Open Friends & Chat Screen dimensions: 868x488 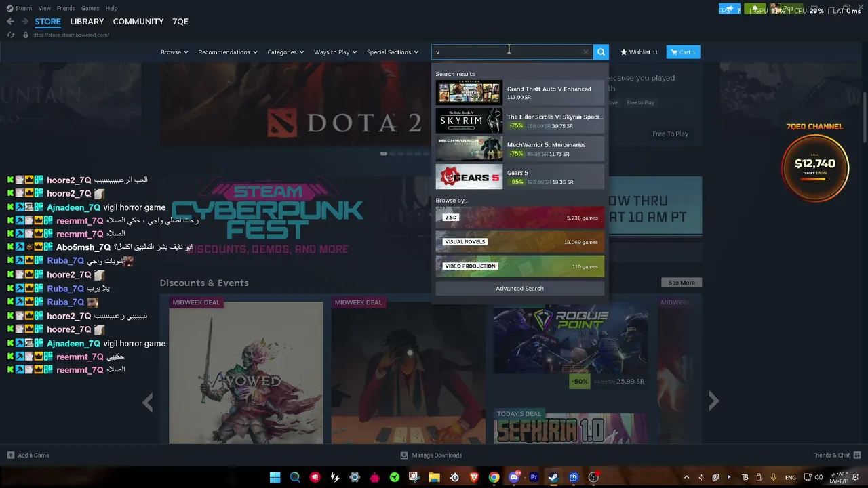837,455
